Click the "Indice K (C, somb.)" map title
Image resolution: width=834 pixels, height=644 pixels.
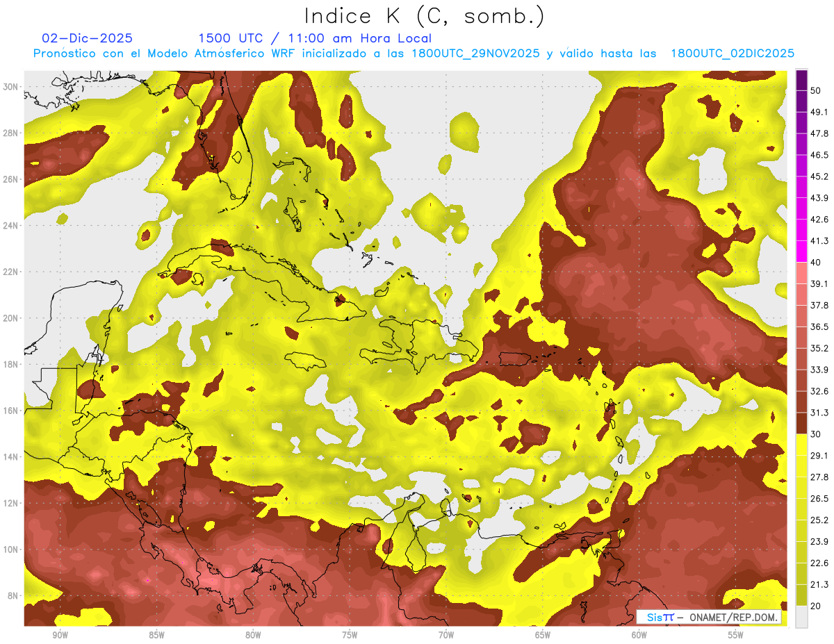tap(424, 15)
